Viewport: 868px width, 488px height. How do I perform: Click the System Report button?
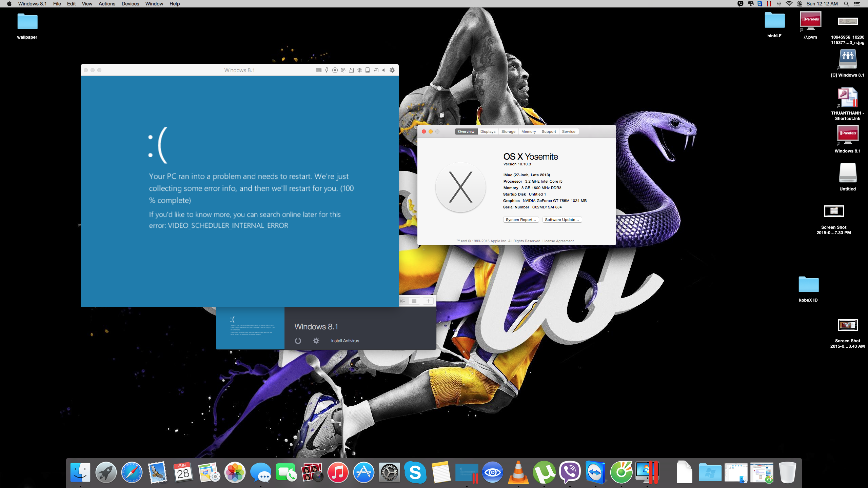(521, 220)
